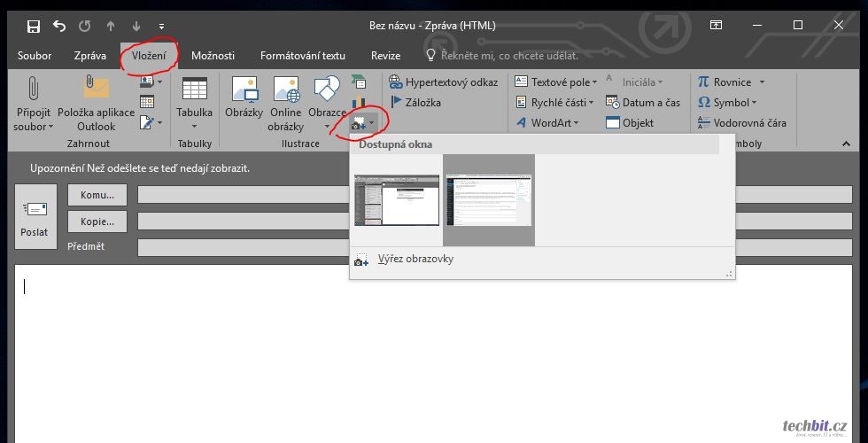
Task: Click the Obrázky picture icon
Action: tap(244, 89)
